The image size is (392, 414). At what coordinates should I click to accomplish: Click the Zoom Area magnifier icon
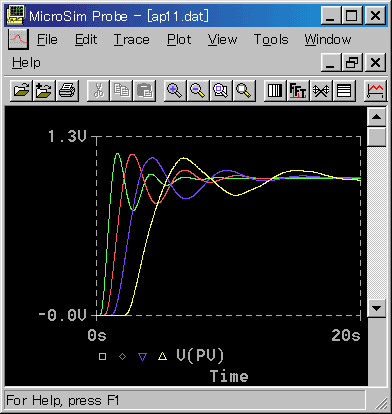[x=221, y=90]
